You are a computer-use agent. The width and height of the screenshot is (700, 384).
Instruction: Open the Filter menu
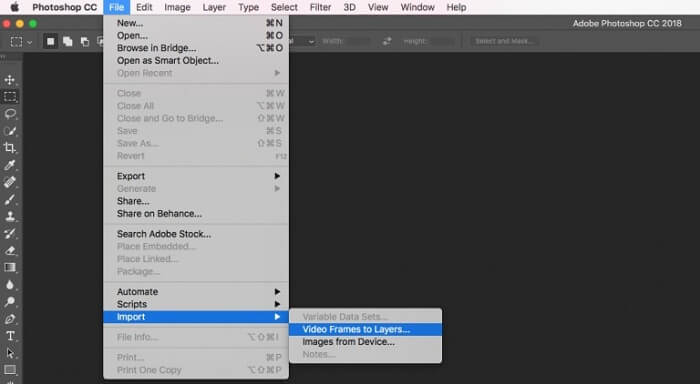321,7
